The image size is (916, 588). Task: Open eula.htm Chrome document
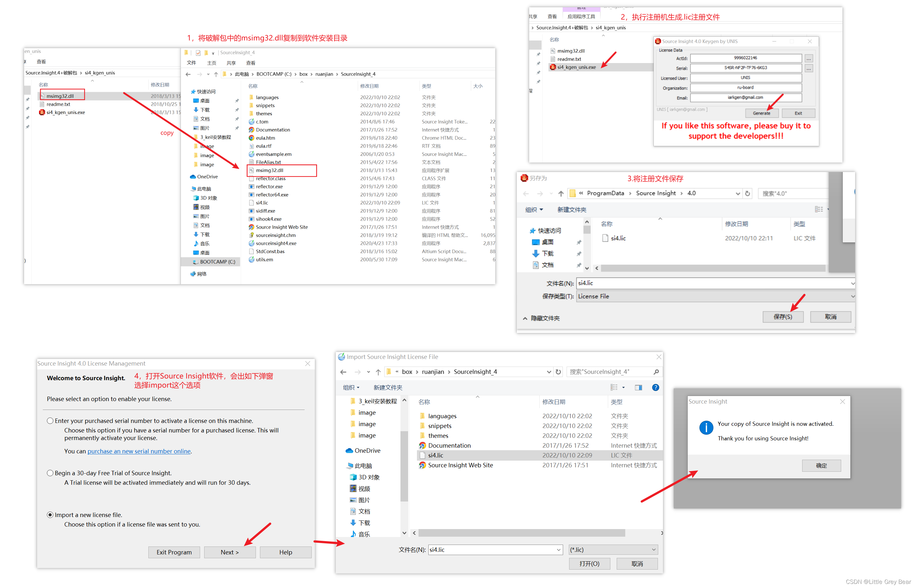point(265,138)
